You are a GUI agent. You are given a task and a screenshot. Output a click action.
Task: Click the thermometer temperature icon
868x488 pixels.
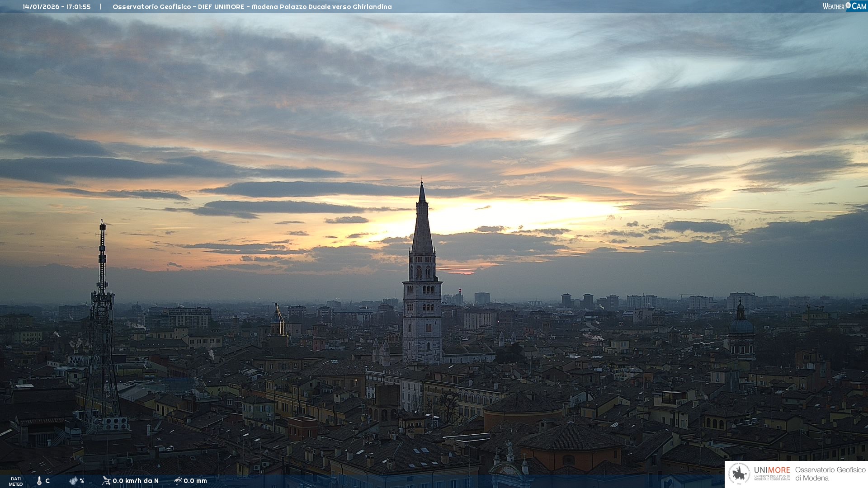(39, 481)
